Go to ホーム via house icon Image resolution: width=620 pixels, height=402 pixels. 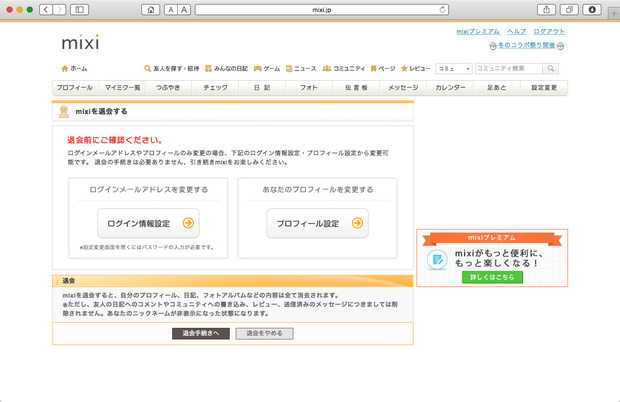tap(74, 68)
